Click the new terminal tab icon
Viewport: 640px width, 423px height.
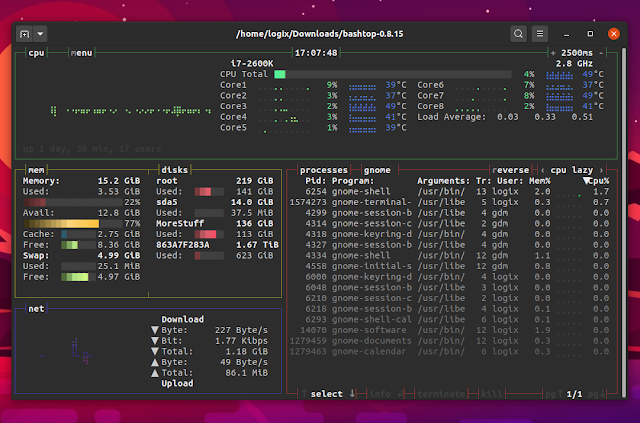[x=24, y=33]
